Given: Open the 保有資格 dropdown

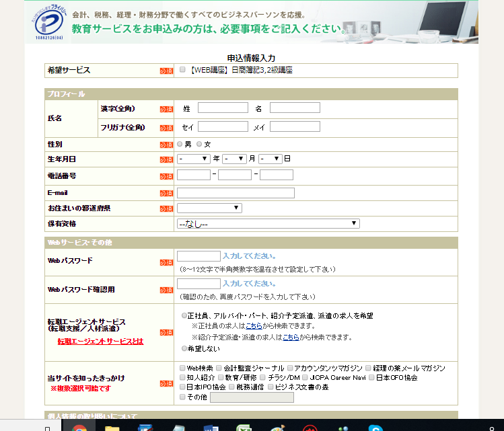Looking at the screenshot, I should (268, 224).
